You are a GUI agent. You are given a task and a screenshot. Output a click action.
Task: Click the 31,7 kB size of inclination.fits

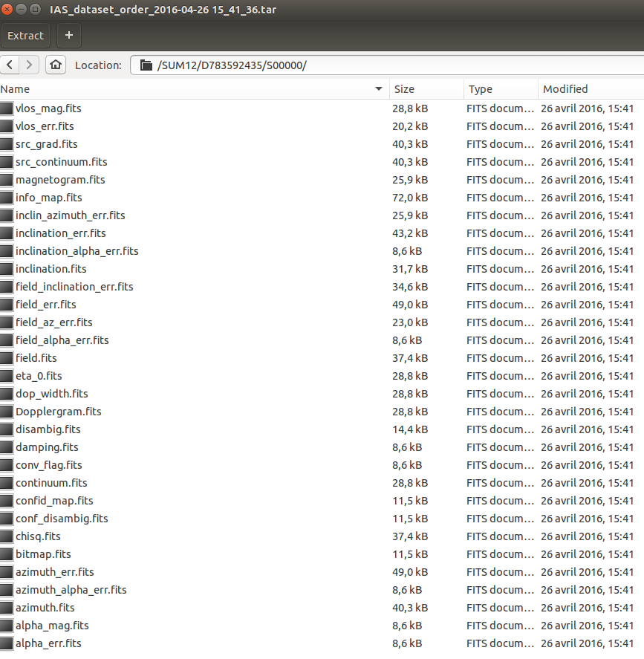(410, 269)
